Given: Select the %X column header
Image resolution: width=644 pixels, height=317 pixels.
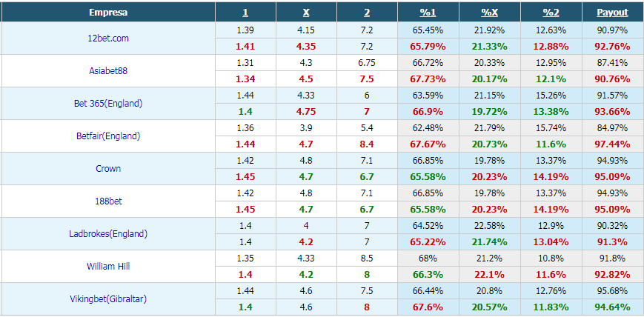Looking at the screenshot, I should click(489, 13).
